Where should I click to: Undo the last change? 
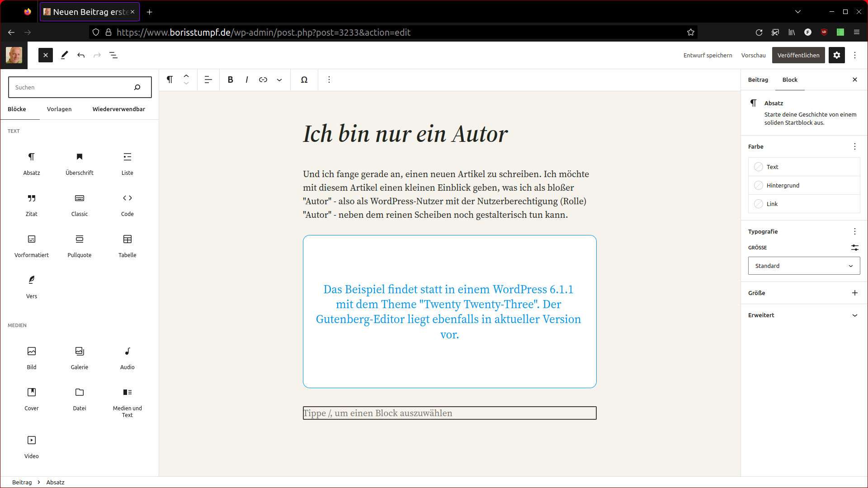point(81,55)
